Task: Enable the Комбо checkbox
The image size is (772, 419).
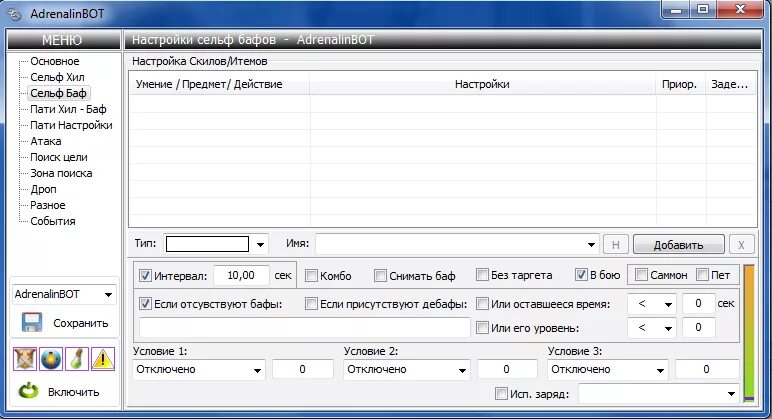Action: pos(311,276)
